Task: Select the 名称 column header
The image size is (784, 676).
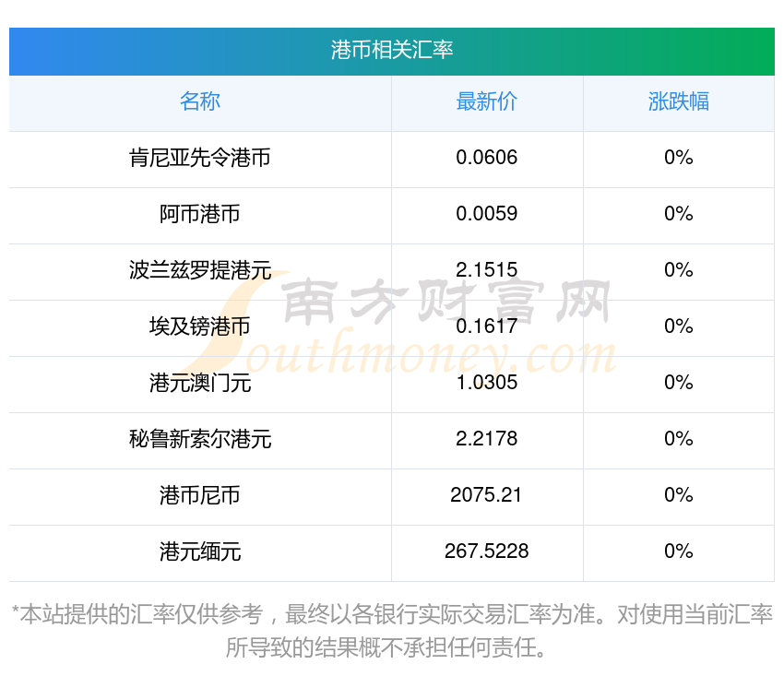Action: [x=200, y=101]
